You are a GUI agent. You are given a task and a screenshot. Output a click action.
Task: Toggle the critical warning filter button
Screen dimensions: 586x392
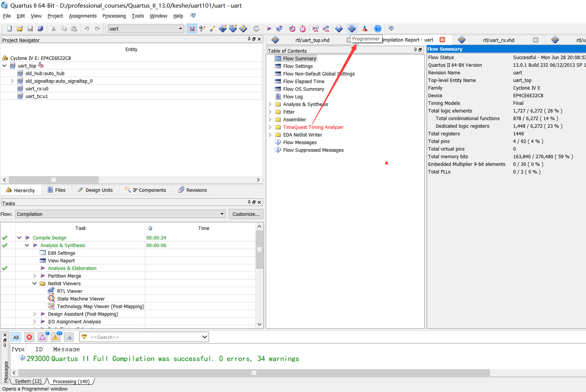[42, 337]
